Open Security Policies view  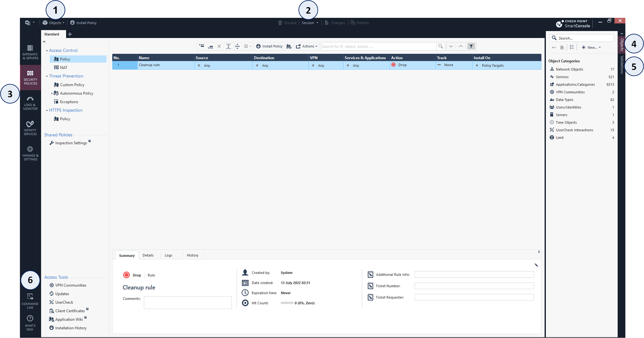click(30, 77)
